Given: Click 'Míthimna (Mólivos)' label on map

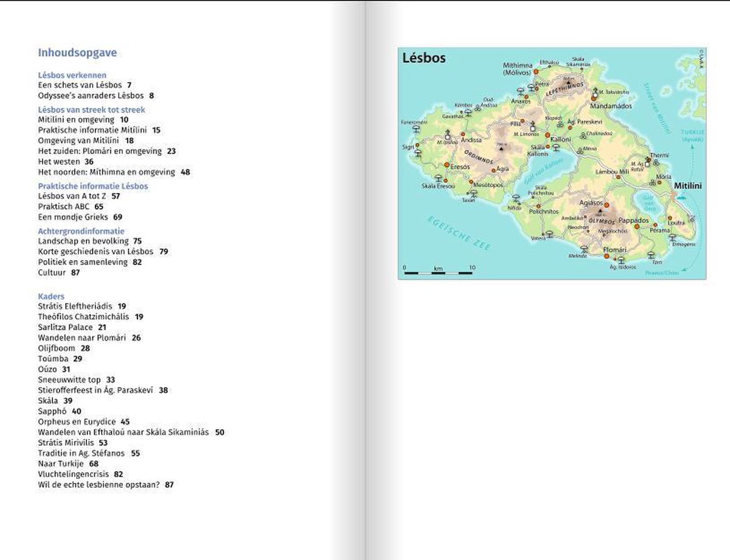Looking at the screenshot, I should 518,69.
